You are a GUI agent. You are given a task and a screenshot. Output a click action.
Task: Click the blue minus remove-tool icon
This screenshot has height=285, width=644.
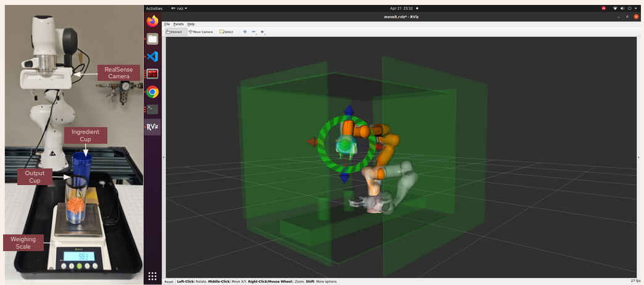click(x=254, y=31)
